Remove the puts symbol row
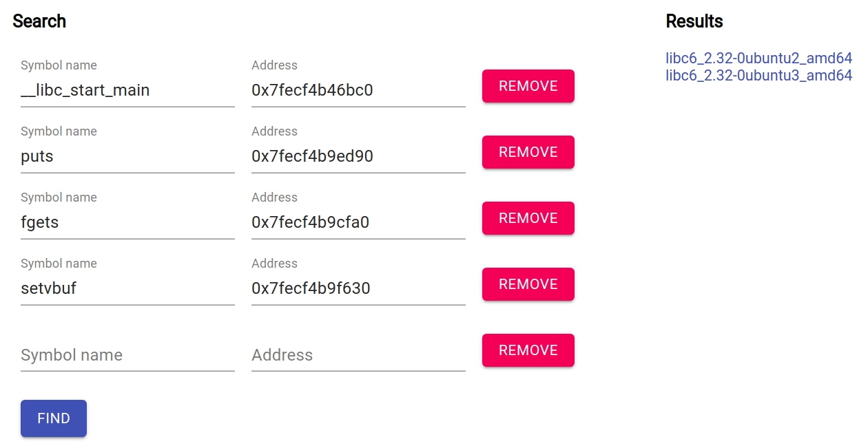Image resolution: width=868 pixels, height=448 pixels. coord(528,152)
